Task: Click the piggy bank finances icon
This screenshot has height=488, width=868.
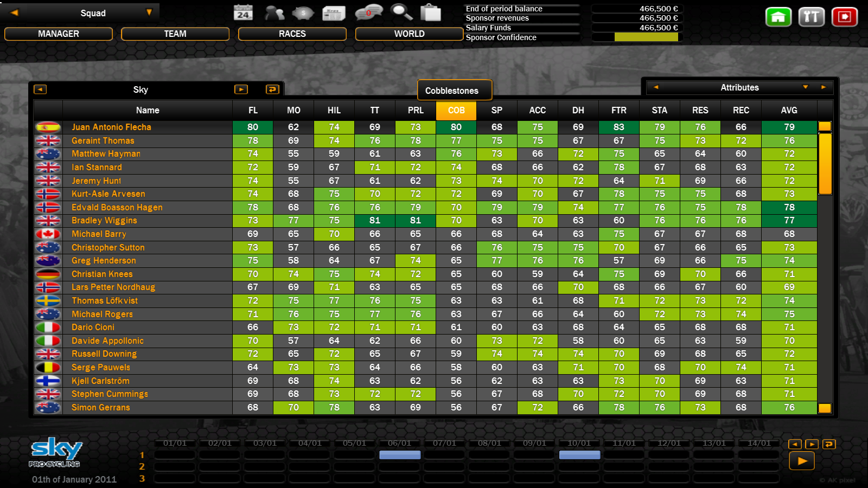Action: click(303, 12)
